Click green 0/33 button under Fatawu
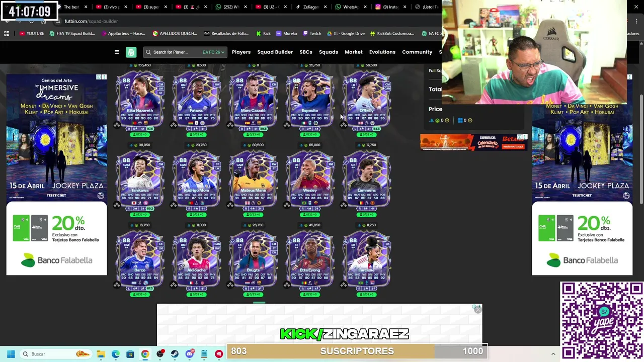 tap(197, 135)
